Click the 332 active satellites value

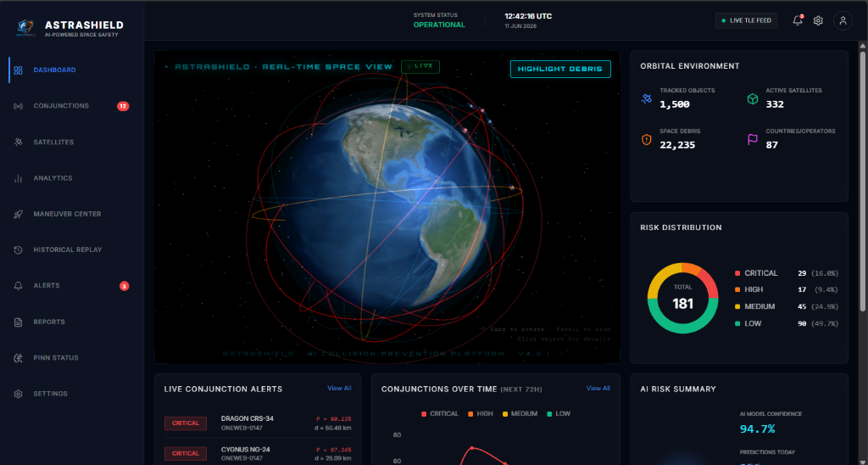(775, 104)
